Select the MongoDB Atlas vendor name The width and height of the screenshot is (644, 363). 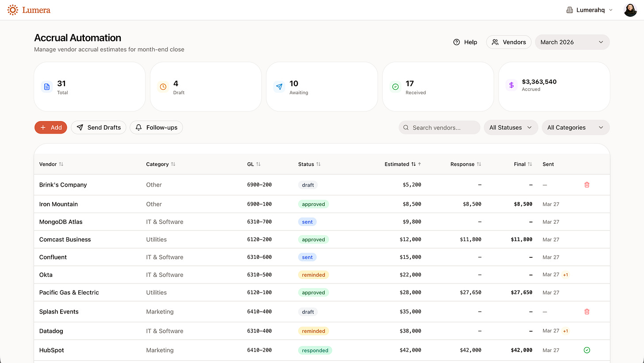pos(61,222)
